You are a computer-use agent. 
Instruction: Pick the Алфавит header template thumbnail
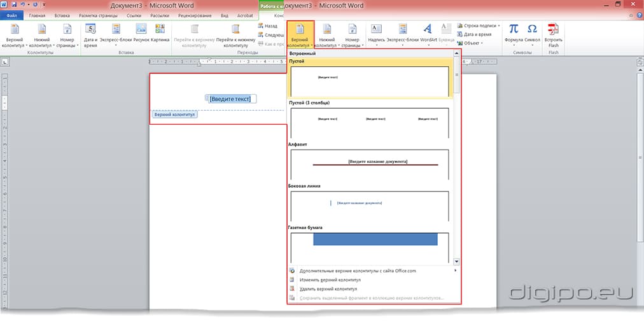[x=369, y=164]
